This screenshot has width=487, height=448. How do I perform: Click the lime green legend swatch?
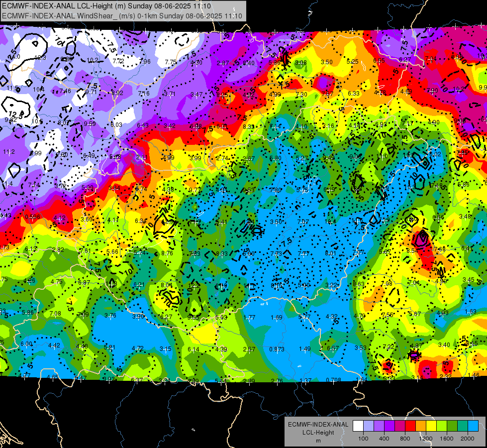[x=442, y=426]
